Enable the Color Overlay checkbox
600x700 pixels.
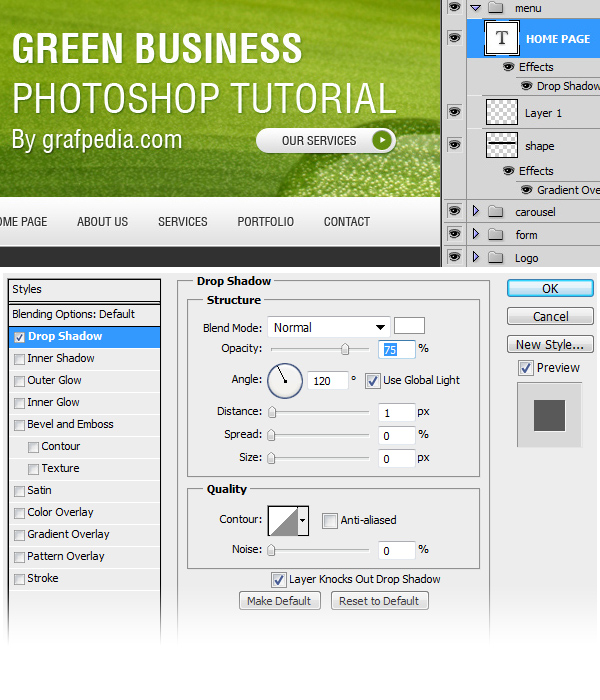pyautogui.click(x=19, y=513)
